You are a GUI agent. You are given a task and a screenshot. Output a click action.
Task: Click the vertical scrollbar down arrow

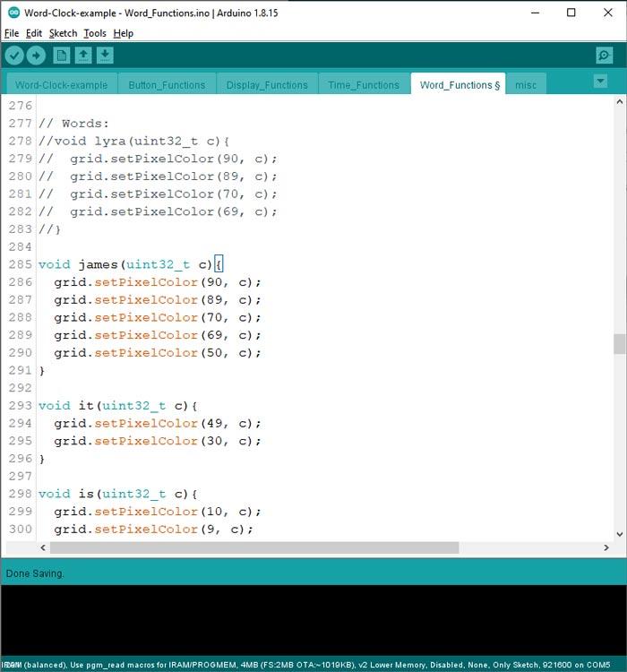click(x=619, y=534)
